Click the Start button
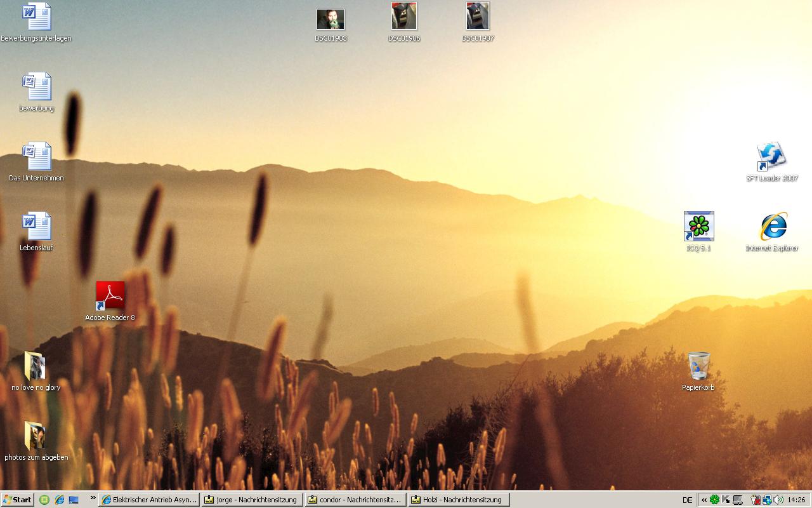The image size is (812, 508). [x=18, y=500]
